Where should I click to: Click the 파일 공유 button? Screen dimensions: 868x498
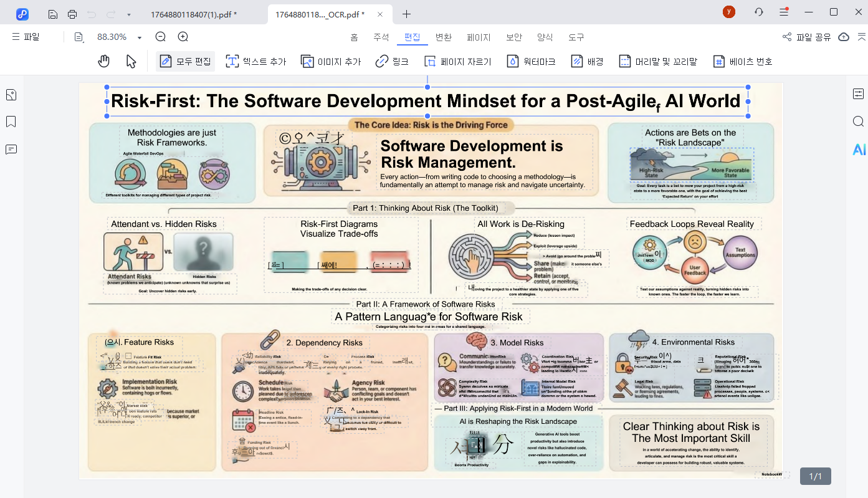click(806, 37)
